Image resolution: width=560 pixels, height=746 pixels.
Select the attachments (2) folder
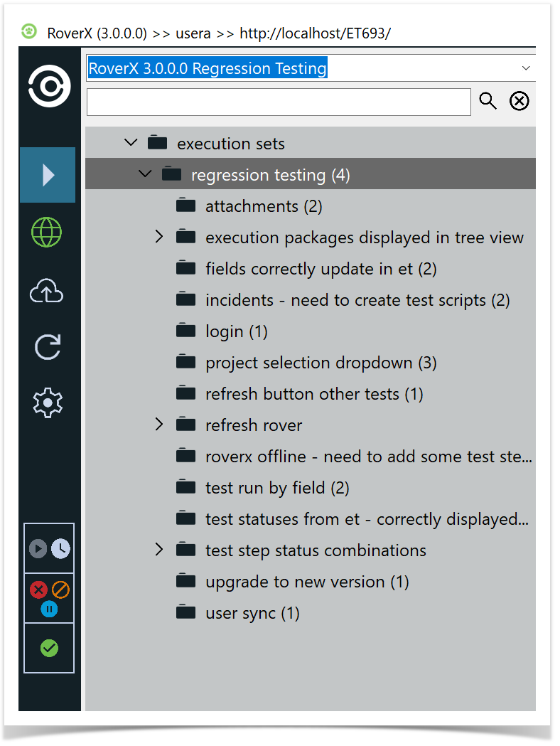click(x=263, y=206)
